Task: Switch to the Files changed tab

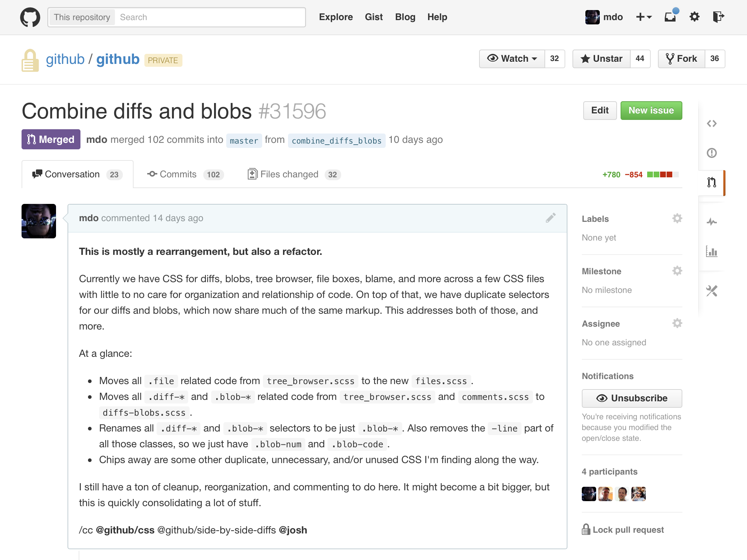Action: (x=294, y=174)
